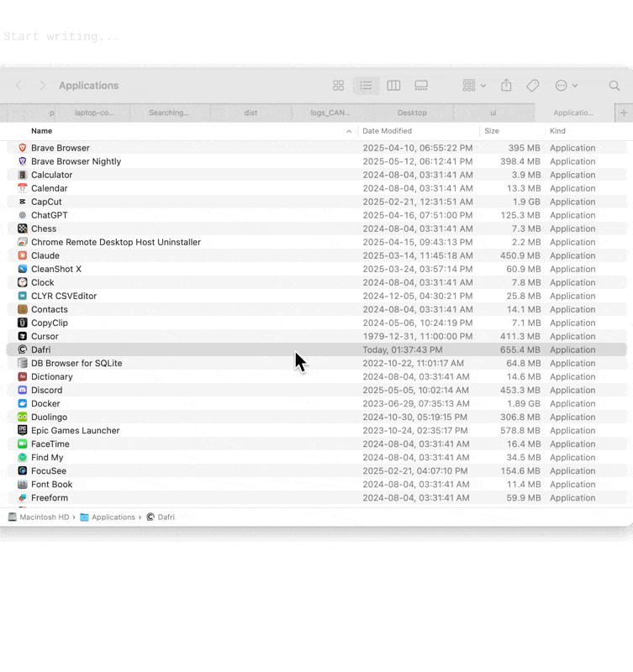Select the Discord app icon

pos(23,390)
